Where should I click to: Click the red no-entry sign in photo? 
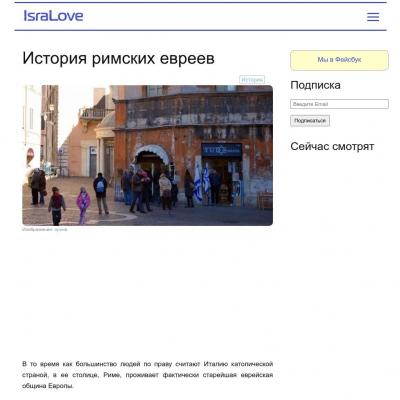[30, 155]
